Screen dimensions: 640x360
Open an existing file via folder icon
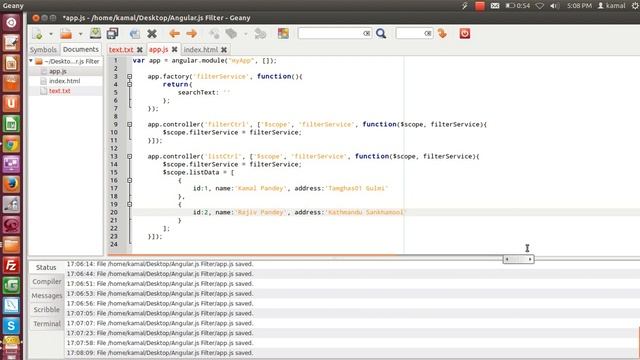pos(66,34)
